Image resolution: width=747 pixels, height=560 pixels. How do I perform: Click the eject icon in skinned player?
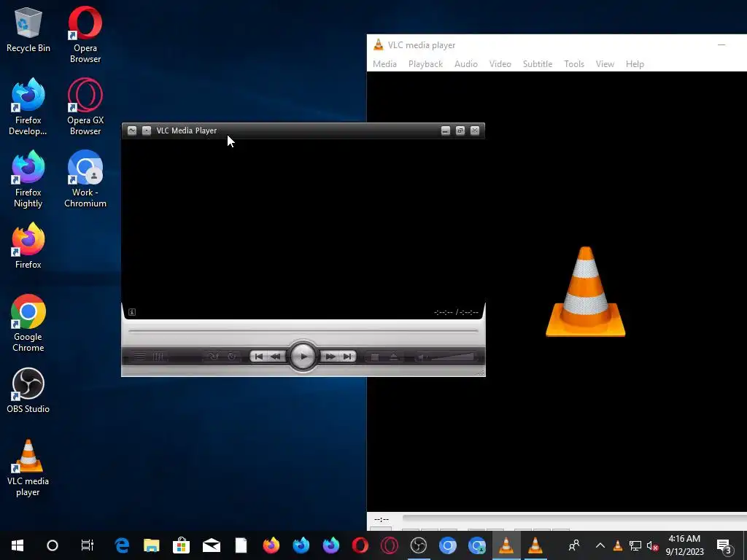(393, 357)
